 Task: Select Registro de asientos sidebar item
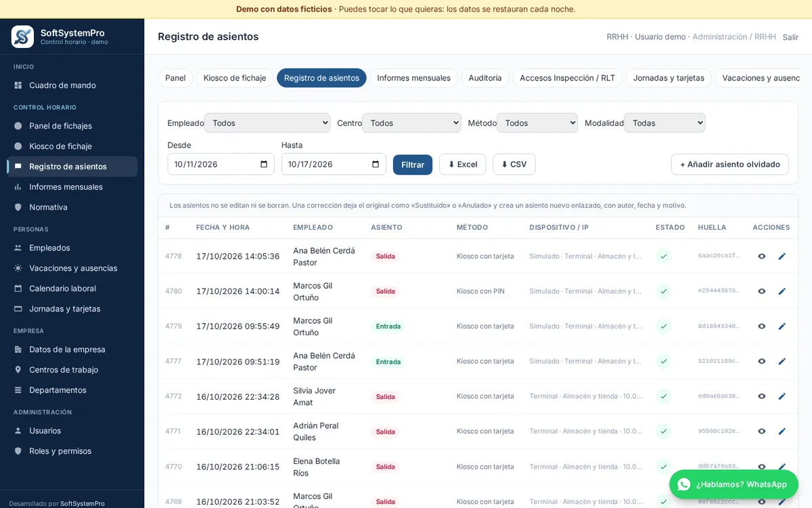click(72, 167)
